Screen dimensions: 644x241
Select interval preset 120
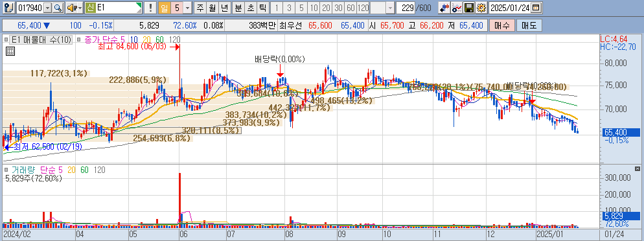pos(363,8)
